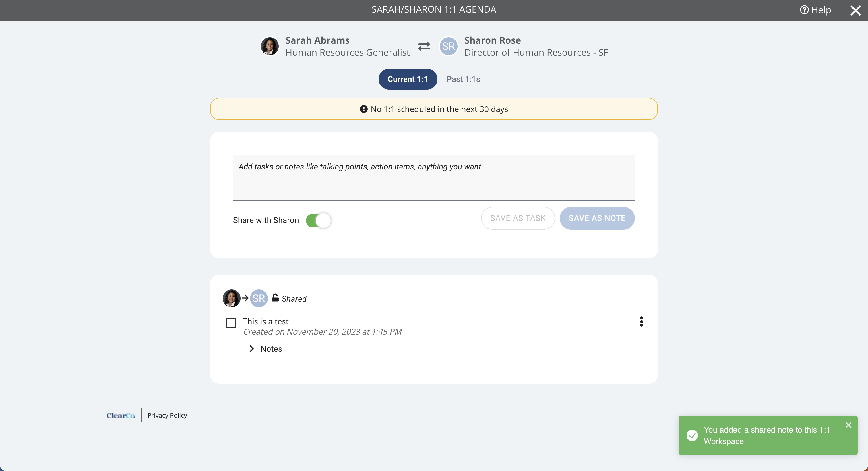Click the SR avatar in shared item

coord(259,298)
